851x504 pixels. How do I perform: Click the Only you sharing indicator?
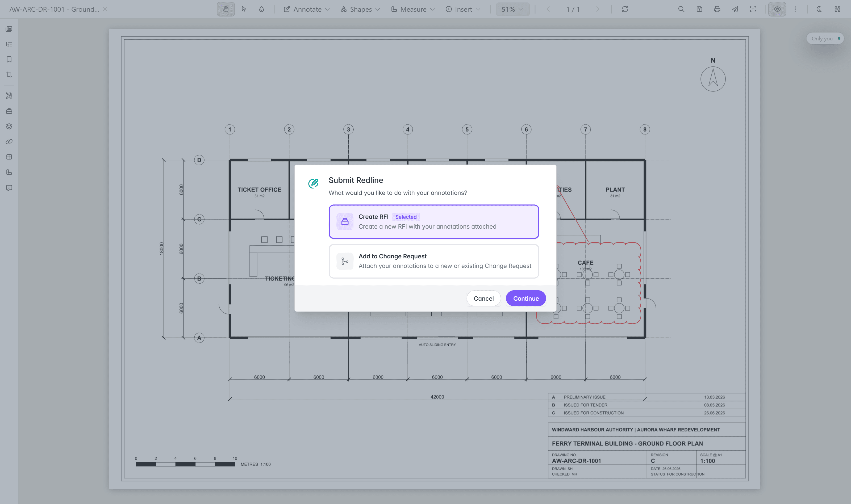825,38
